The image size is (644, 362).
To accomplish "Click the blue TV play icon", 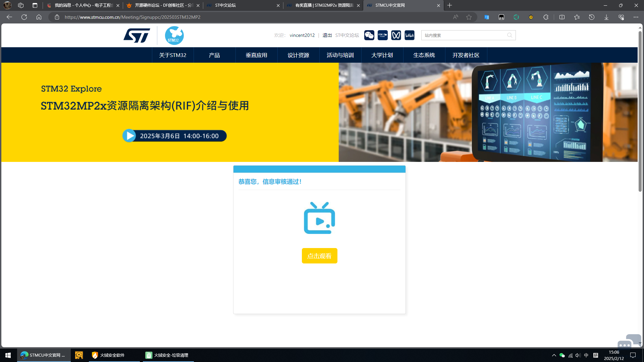I will [x=319, y=218].
